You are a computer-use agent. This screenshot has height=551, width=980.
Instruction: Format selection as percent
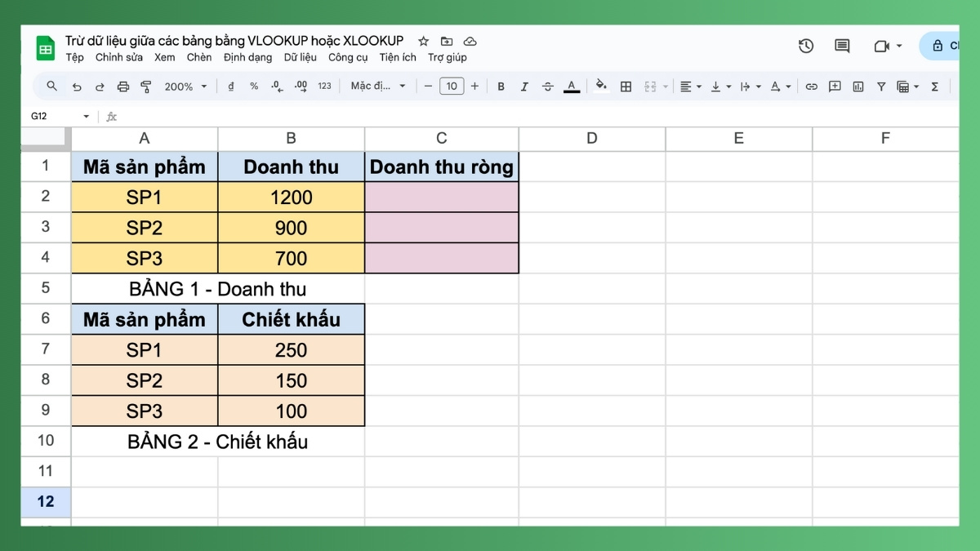tap(254, 86)
